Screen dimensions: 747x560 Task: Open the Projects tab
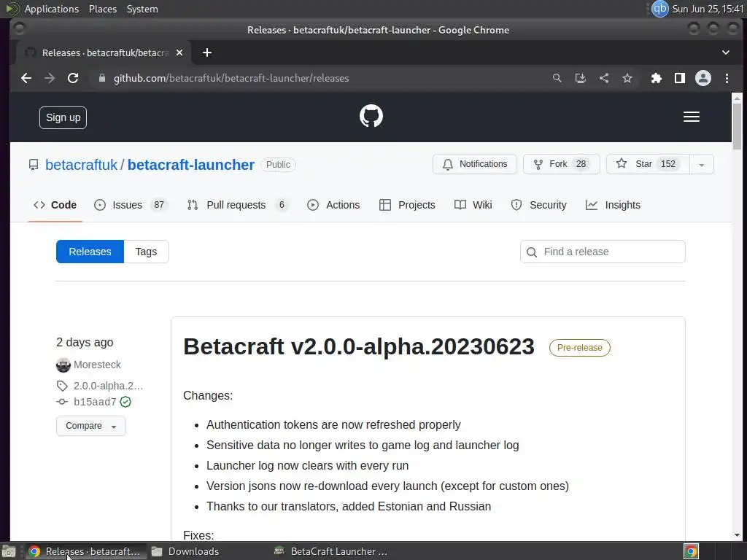pyautogui.click(x=407, y=205)
